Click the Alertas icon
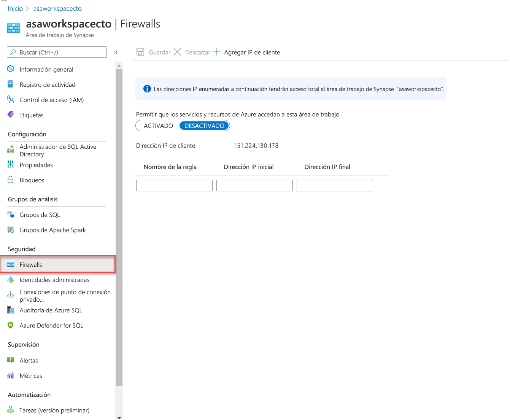Image resolution: width=510 pixels, height=420 pixels. click(x=11, y=360)
